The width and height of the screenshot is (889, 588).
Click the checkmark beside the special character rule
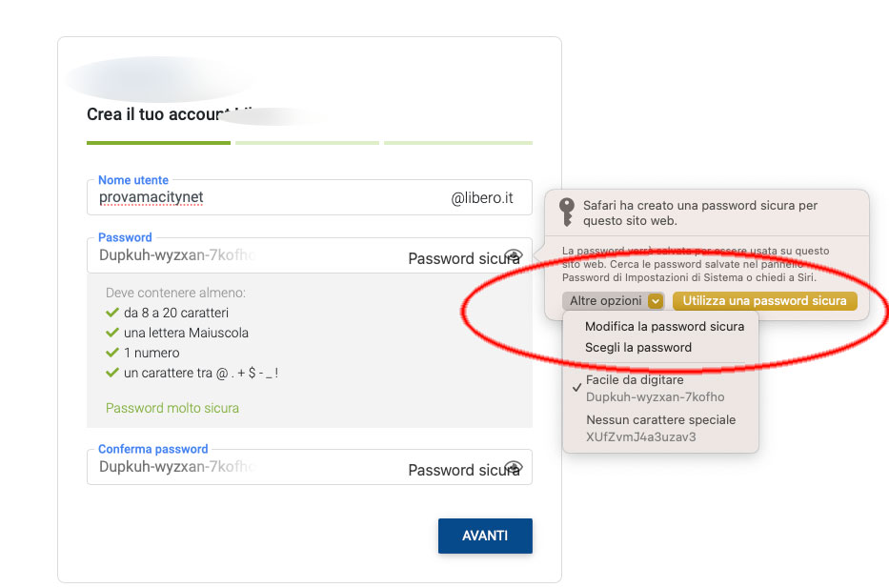[x=112, y=373]
